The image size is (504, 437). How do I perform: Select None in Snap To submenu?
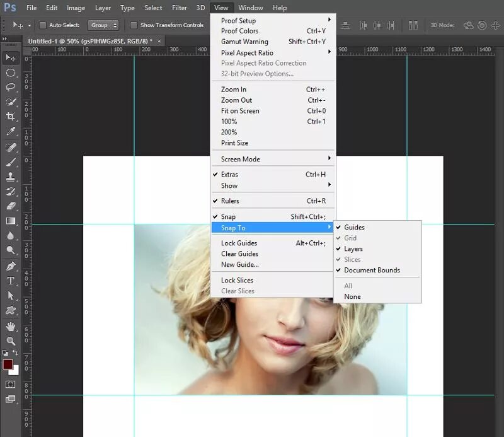(377, 297)
